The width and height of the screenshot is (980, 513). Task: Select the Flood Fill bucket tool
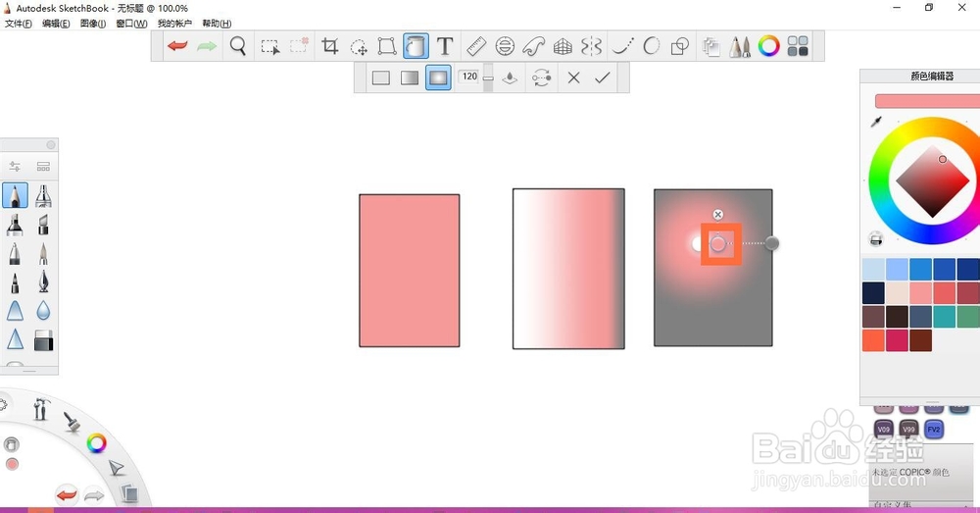tap(416, 46)
